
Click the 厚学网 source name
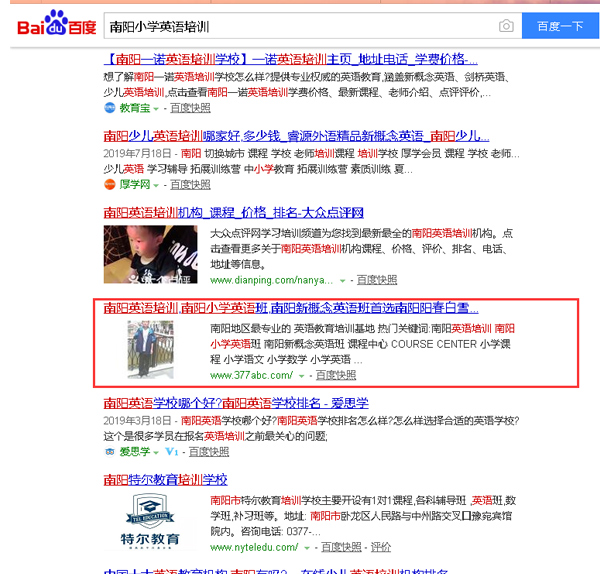135,184
